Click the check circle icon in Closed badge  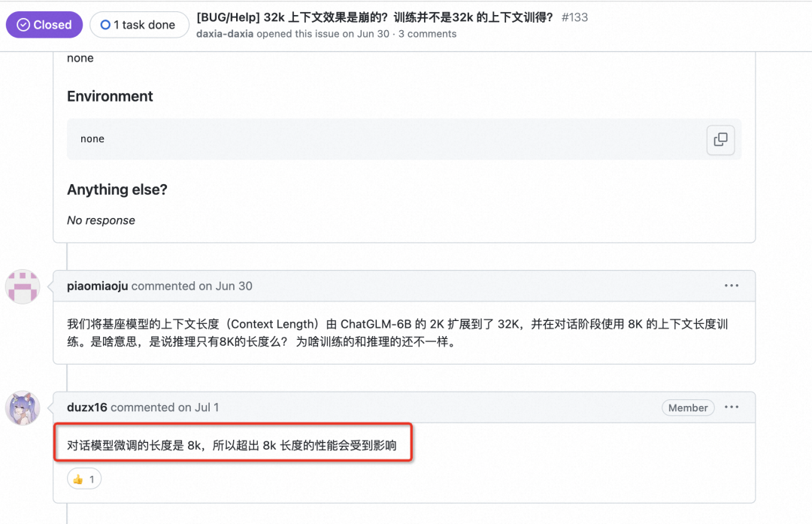(23, 25)
